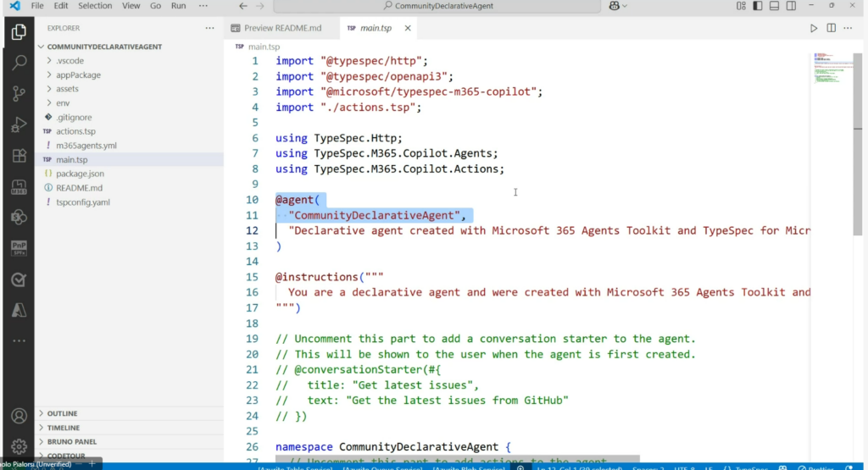Screen dimensions: 868x470
Task: Split the editor to the right
Action: coord(831,28)
